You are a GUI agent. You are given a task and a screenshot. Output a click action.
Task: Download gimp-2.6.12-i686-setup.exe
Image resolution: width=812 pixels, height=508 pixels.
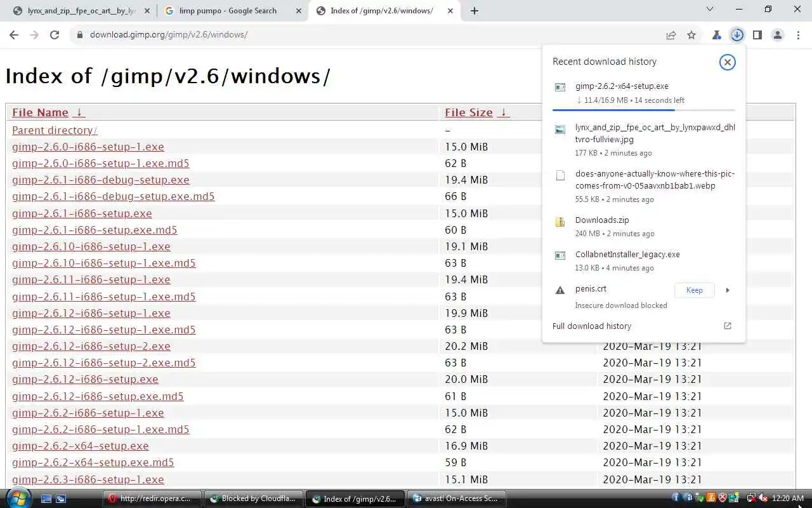[85, 379]
